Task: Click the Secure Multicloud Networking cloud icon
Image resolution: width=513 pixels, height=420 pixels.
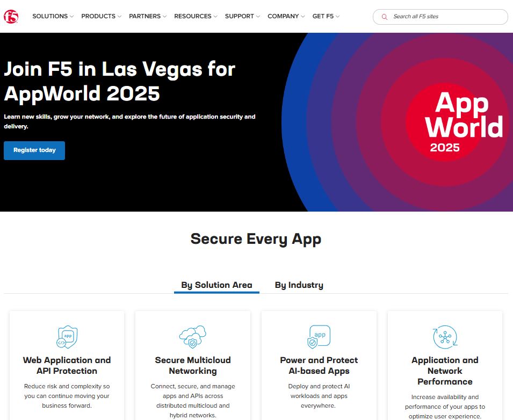Action: pyautogui.click(x=193, y=337)
